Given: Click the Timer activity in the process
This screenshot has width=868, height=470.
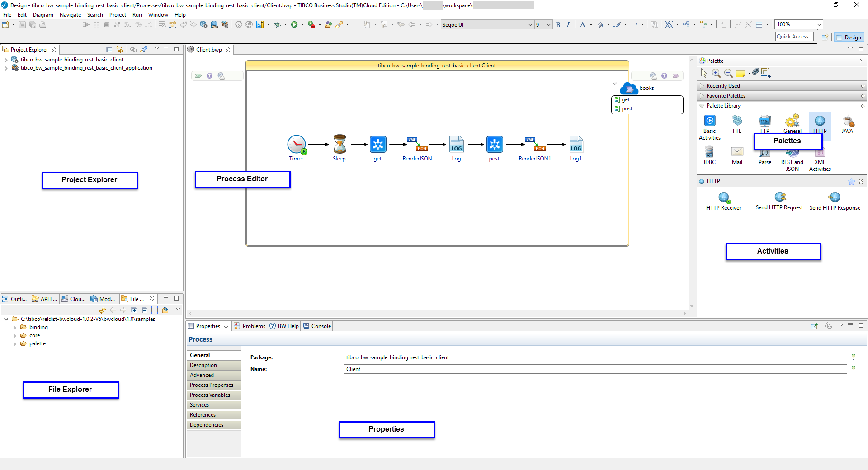Looking at the screenshot, I should click(297, 145).
